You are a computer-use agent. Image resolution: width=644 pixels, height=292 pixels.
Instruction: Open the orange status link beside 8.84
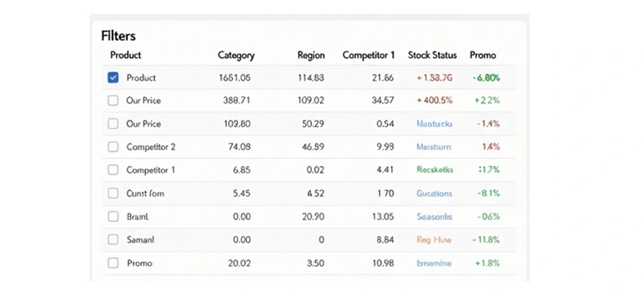[x=434, y=239]
